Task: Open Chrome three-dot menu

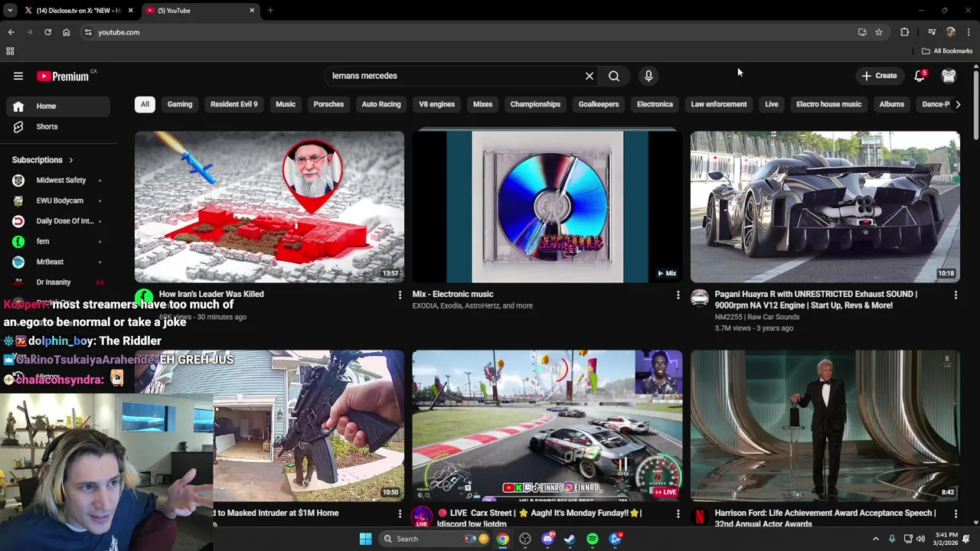Action: [969, 32]
